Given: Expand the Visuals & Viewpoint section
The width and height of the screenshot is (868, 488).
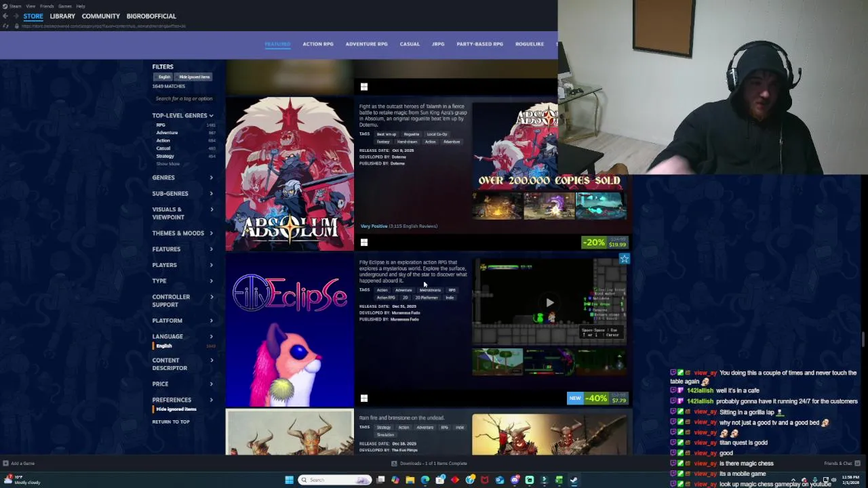Looking at the screenshot, I should point(182,213).
